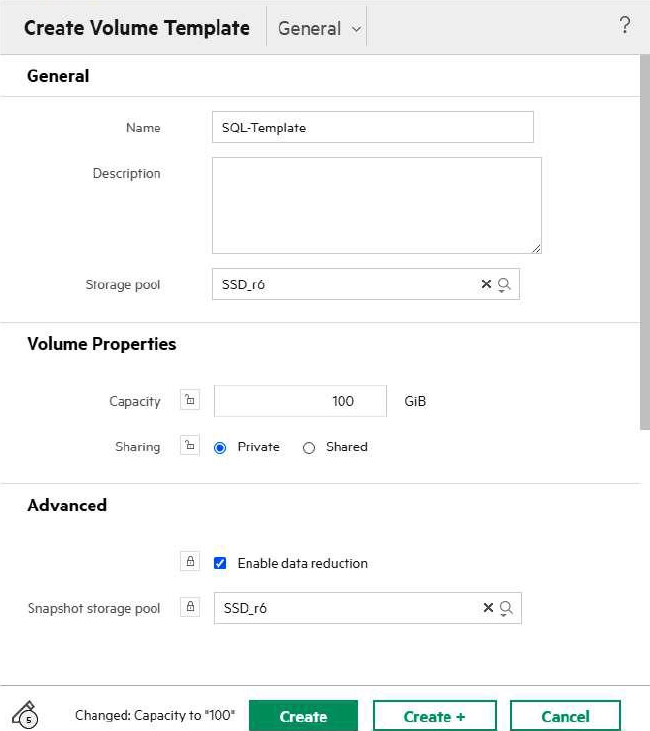Image resolution: width=650 pixels, height=731 pixels.
Task: Clear the Snapshot storage pool value
Action: tap(488, 607)
